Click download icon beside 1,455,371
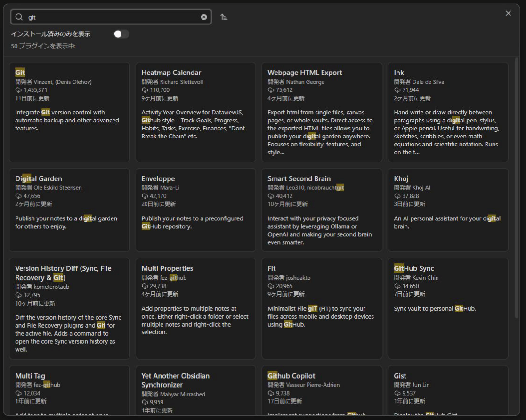 coord(18,90)
